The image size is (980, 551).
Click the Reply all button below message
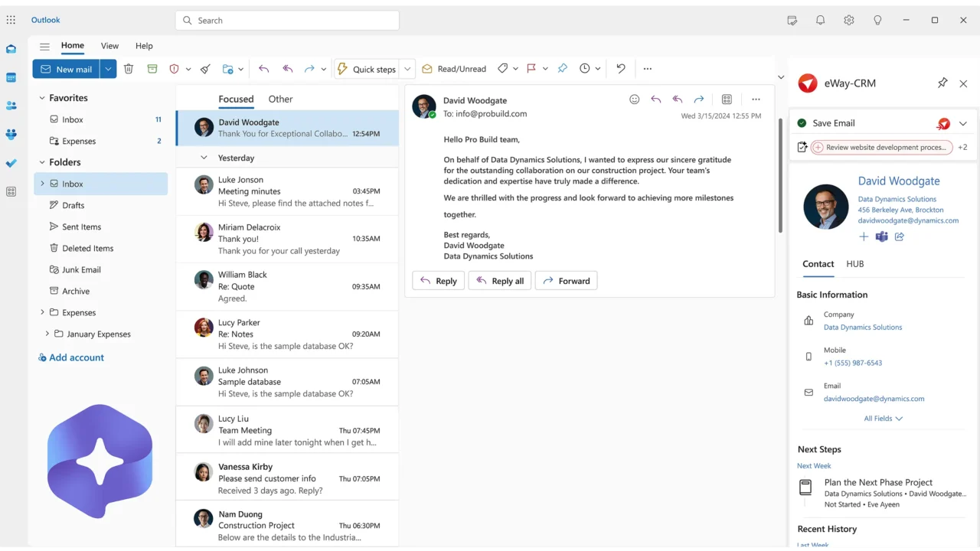pyautogui.click(x=500, y=281)
